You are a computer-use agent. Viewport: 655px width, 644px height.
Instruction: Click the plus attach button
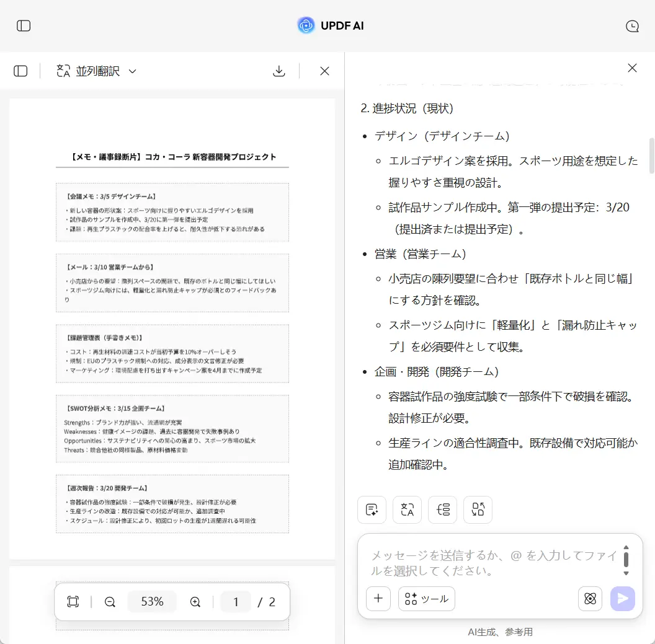pyautogui.click(x=378, y=599)
